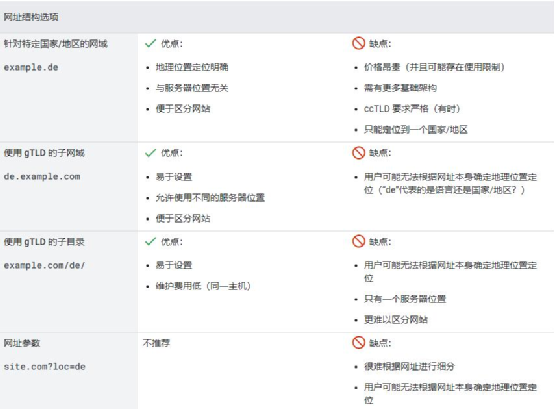
Task: Click the green checkmark in the de.example.com row
Action: tap(151, 153)
